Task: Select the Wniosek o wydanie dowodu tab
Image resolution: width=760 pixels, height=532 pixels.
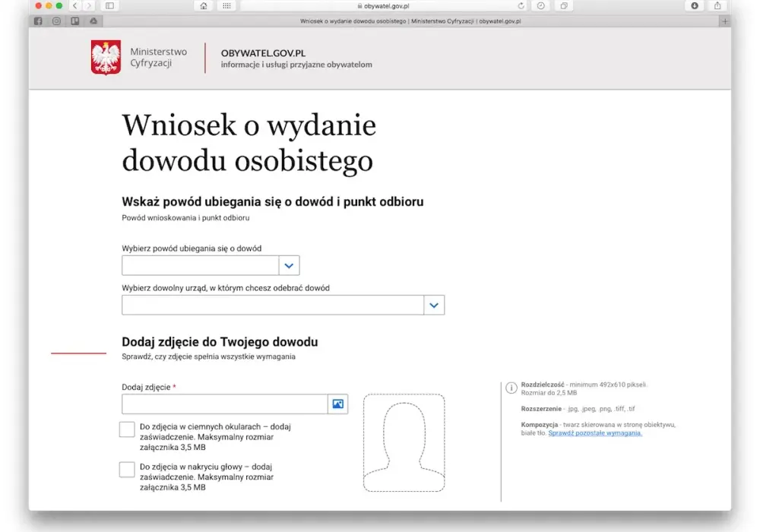Action: pyautogui.click(x=410, y=21)
